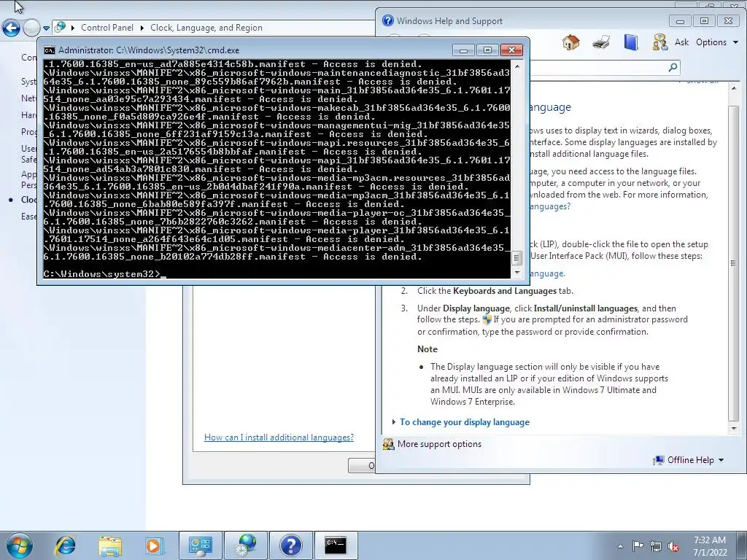This screenshot has height=560, width=747.
Task: Switch to Help and Support taskbar button
Action: pyautogui.click(x=290, y=545)
